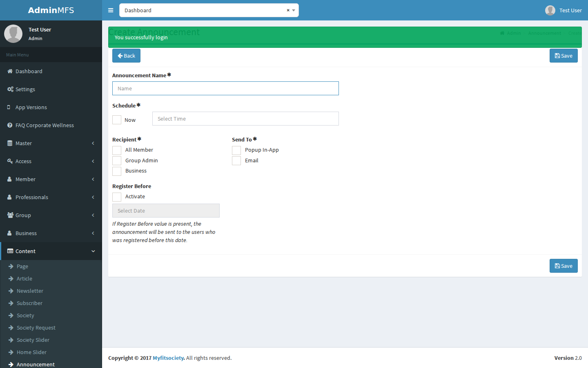
Task: Open the Dashboard search dropdown arrow
Action: point(294,10)
